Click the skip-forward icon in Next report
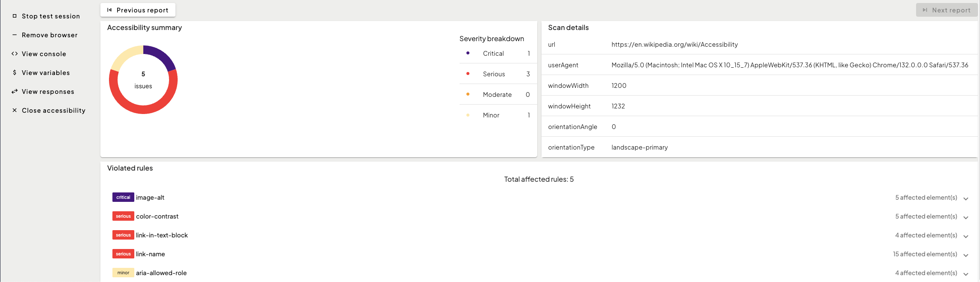Screen dimensions: 980x282 pos(925,10)
